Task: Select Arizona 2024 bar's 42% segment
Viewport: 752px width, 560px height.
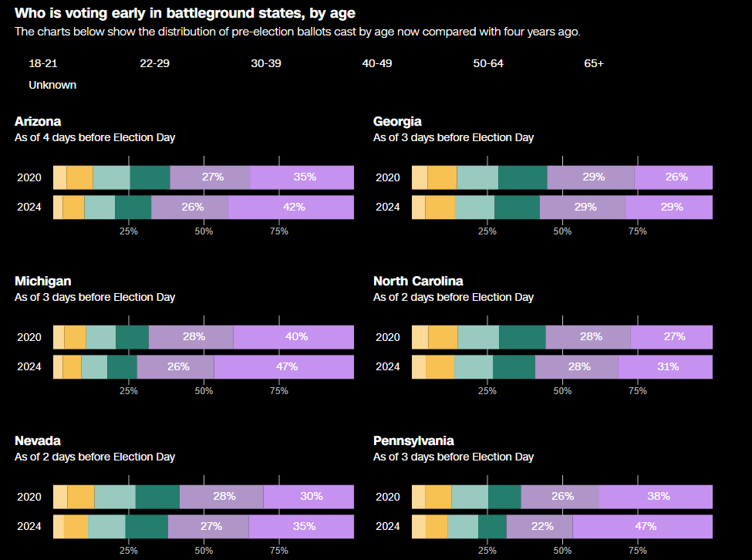Action: point(291,207)
